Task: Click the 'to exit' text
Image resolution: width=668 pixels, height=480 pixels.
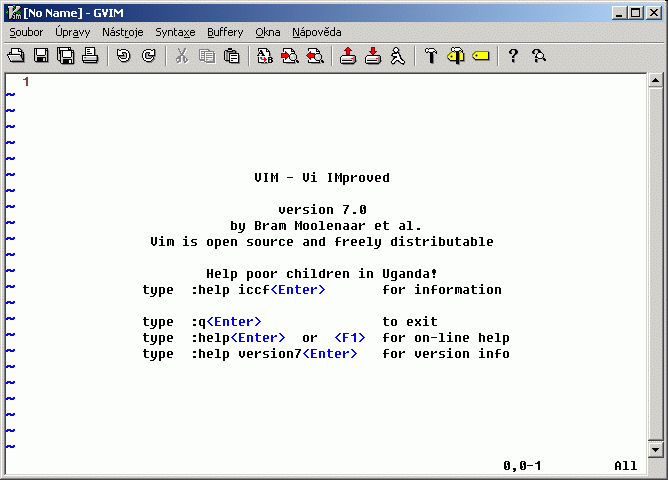Action: coord(410,322)
